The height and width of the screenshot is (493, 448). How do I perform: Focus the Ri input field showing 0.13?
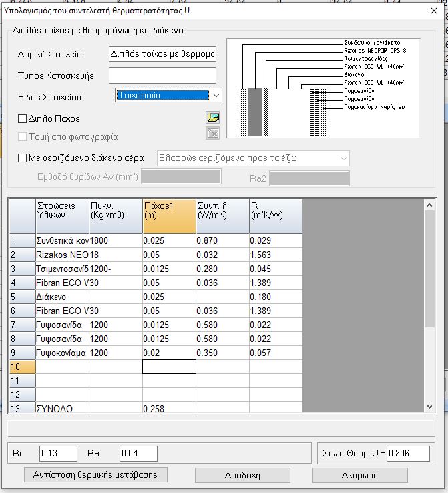[x=57, y=454]
